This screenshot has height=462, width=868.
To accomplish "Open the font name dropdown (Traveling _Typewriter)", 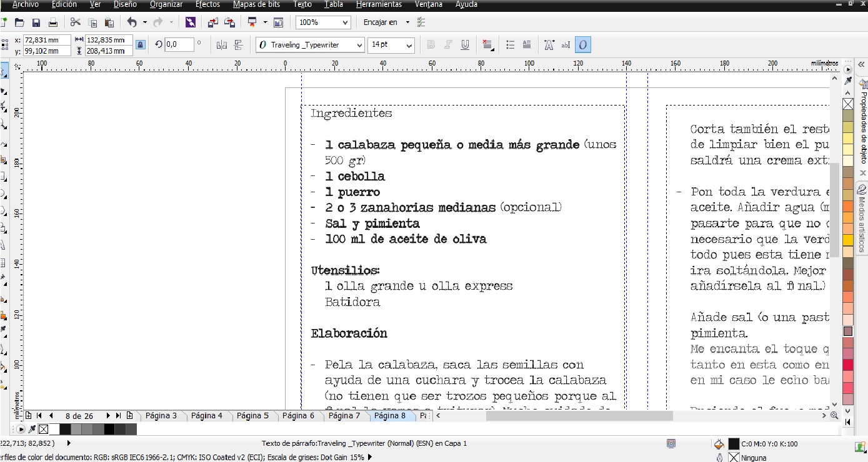I will tap(359, 45).
